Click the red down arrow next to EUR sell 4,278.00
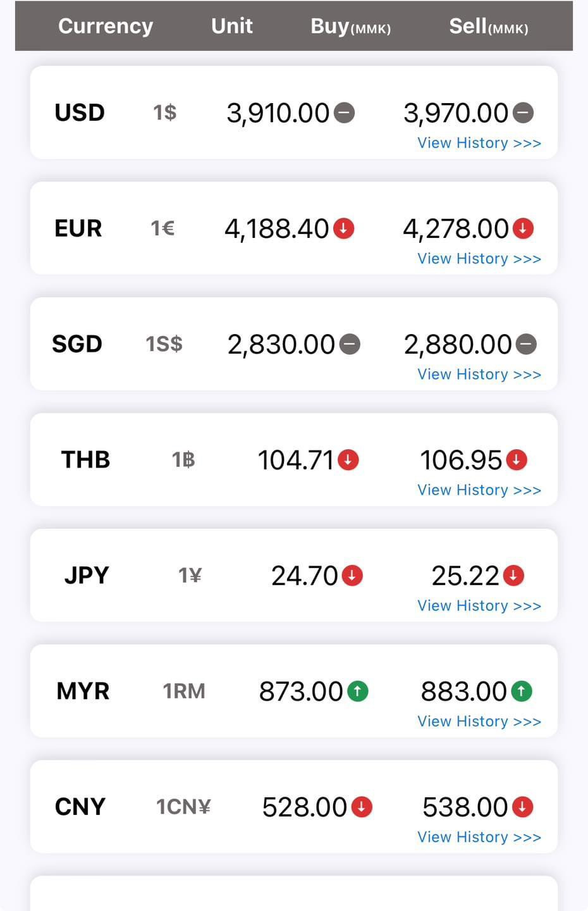The width and height of the screenshot is (588, 911). tap(523, 228)
